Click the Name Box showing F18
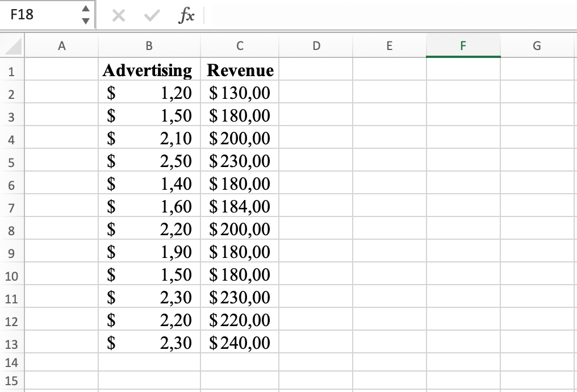The image size is (577, 392). 40,15
